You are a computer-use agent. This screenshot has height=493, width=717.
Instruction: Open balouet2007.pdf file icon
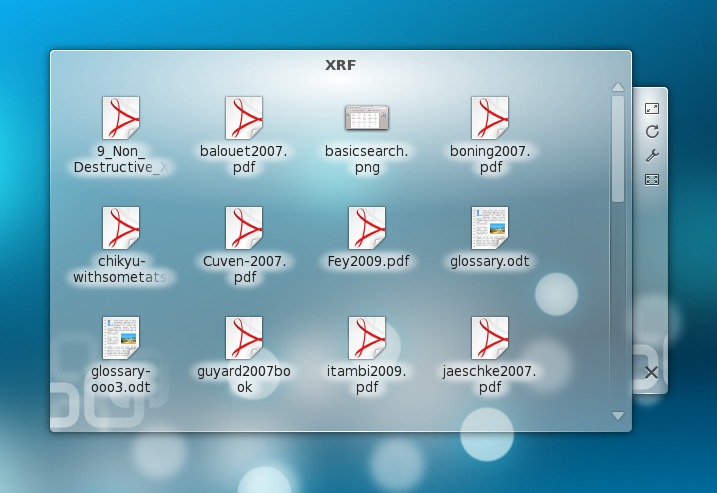(x=243, y=118)
